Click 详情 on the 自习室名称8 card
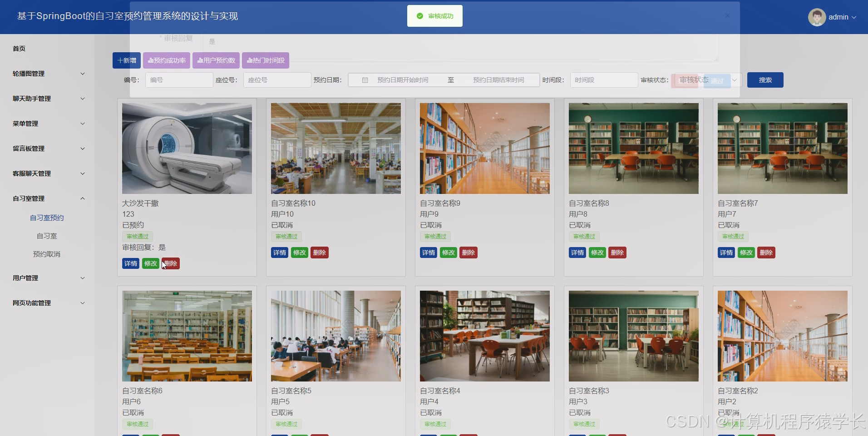868x436 pixels. tap(577, 253)
